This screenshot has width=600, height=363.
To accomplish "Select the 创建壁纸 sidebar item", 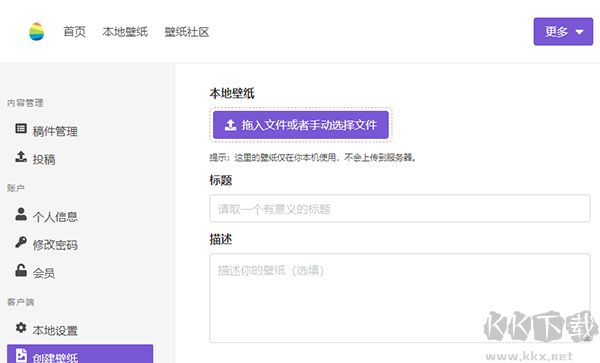I will click(80, 354).
